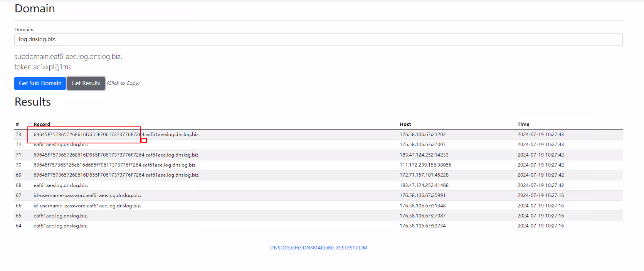644x271 pixels.
Task: Click the "(Click to Copy)" hint text
Action: click(123, 83)
